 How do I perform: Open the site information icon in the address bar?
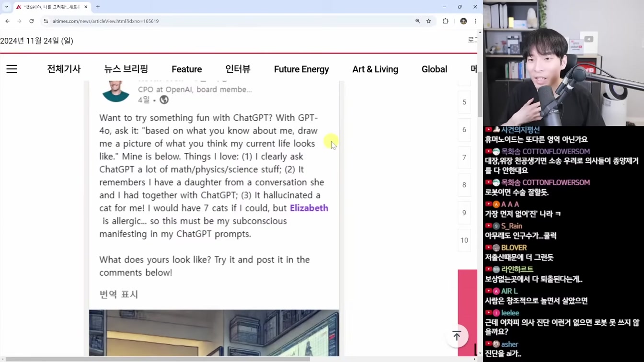[46, 21]
